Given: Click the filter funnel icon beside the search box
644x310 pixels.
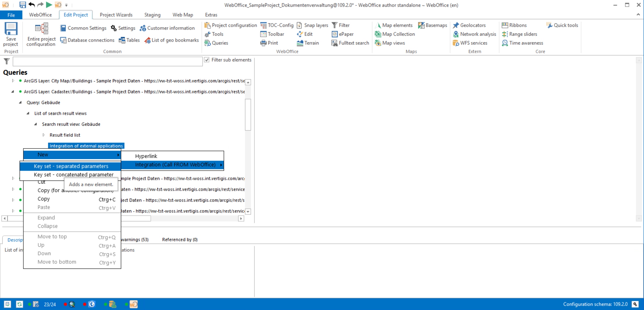Looking at the screenshot, I should coord(6,61).
